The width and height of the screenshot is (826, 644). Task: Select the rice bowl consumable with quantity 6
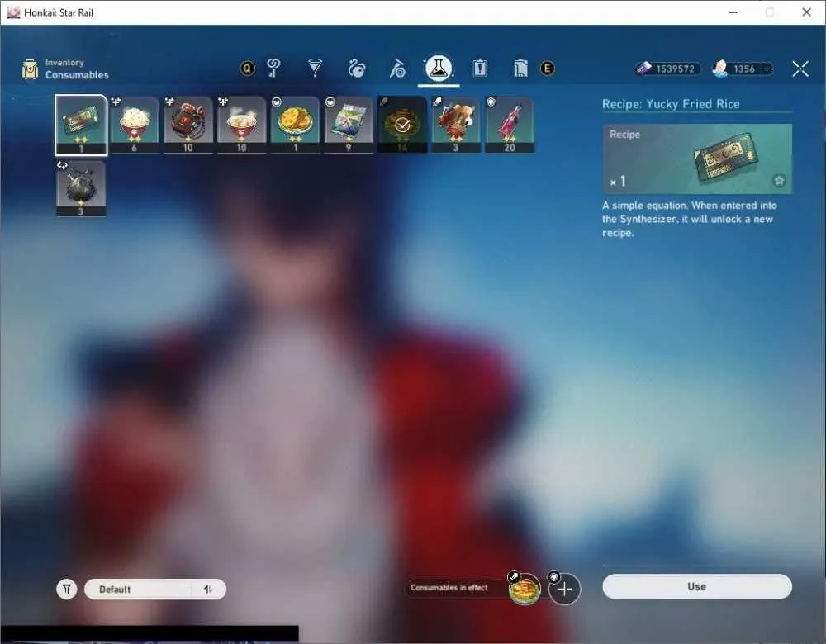pos(135,125)
